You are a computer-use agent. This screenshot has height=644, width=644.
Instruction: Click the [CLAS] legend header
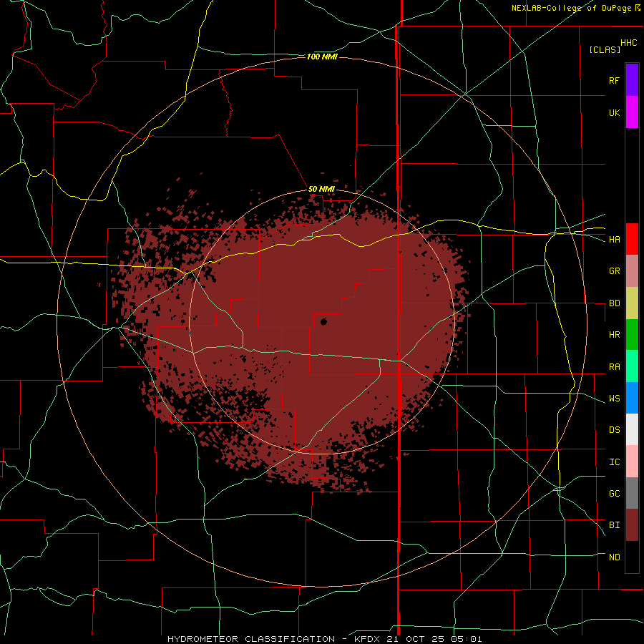tap(605, 49)
